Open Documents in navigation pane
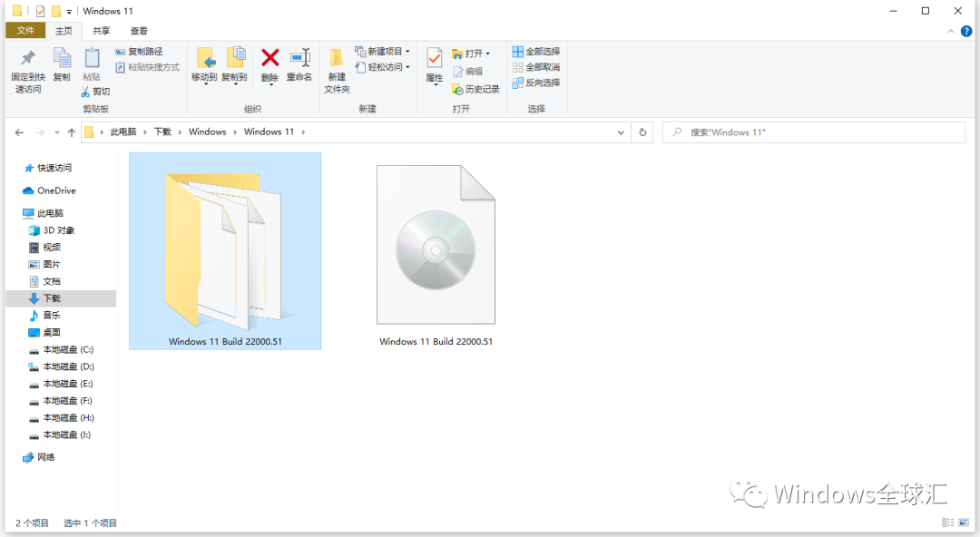 (x=45, y=281)
